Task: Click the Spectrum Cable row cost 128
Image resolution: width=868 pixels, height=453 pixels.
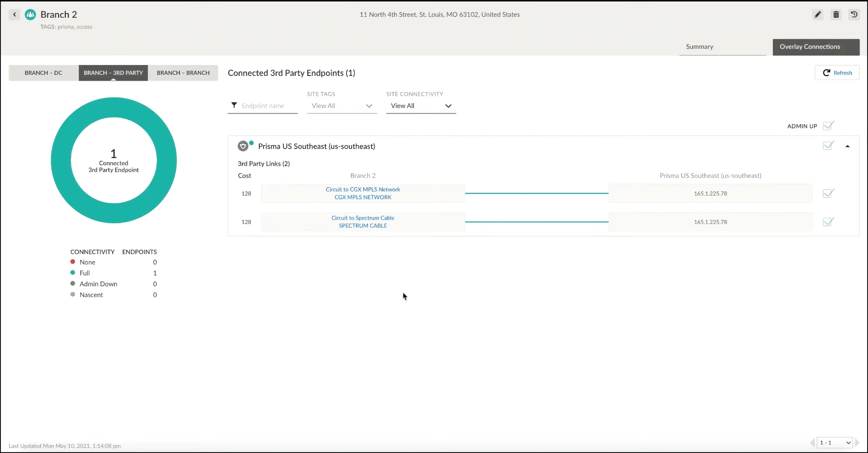Action: click(246, 222)
